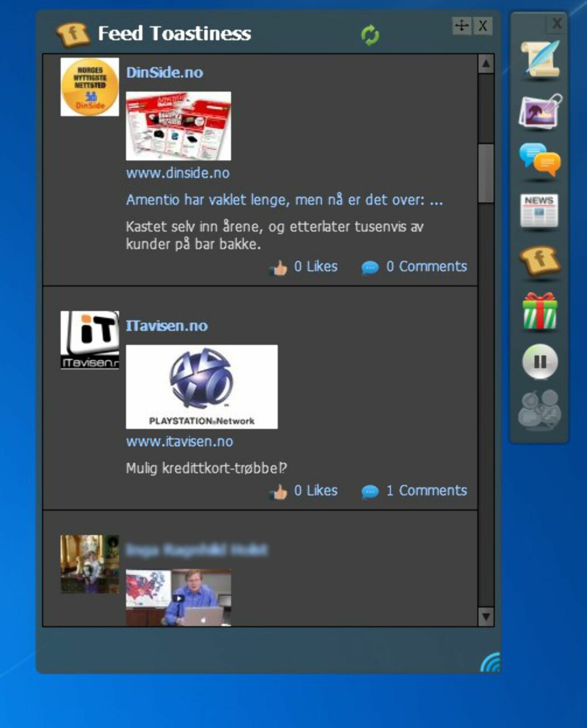This screenshot has width=587, height=728.
Task: Click the ITavisen logo avatar
Action: click(90, 340)
